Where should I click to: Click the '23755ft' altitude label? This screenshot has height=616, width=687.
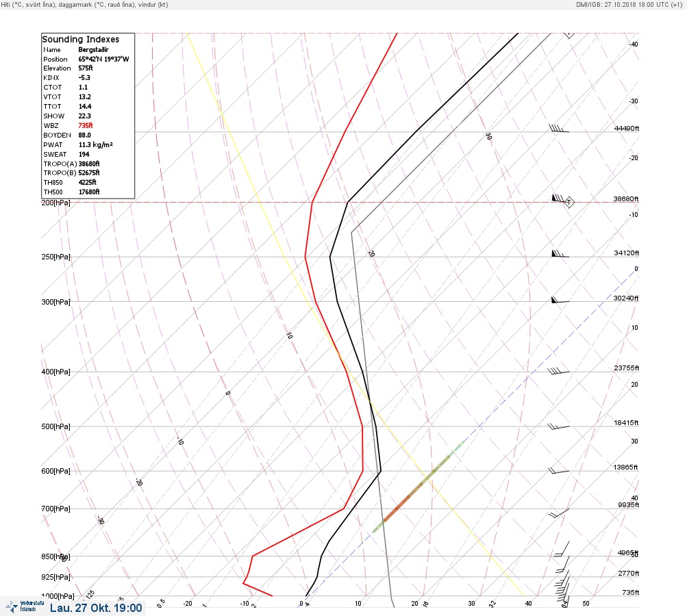(x=627, y=368)
